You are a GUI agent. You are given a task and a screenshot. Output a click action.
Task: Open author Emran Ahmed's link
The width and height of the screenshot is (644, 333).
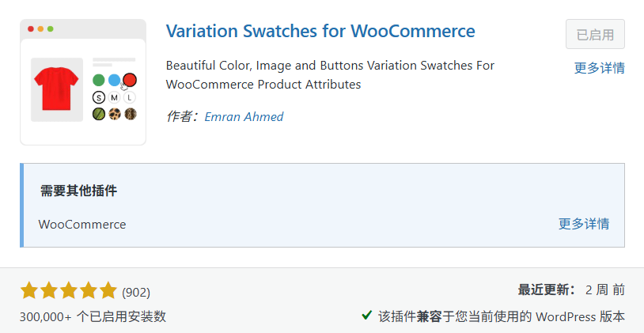coord(244,116)
